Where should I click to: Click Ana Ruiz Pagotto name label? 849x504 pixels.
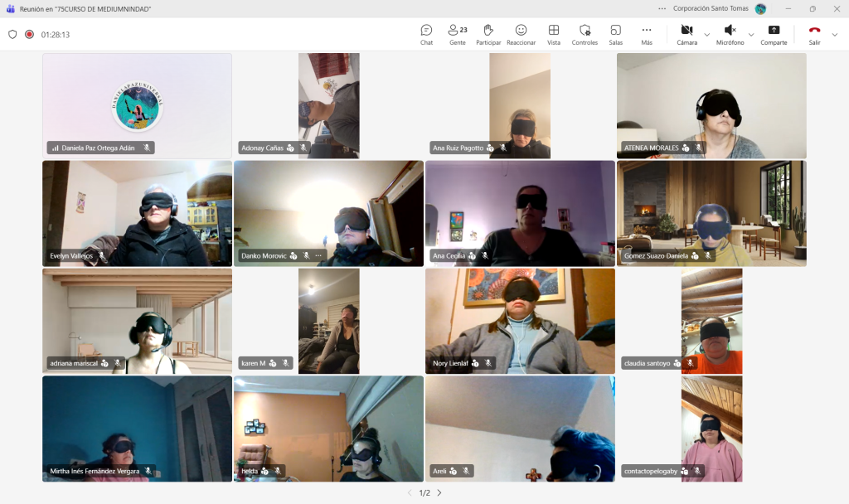(458, 148)
